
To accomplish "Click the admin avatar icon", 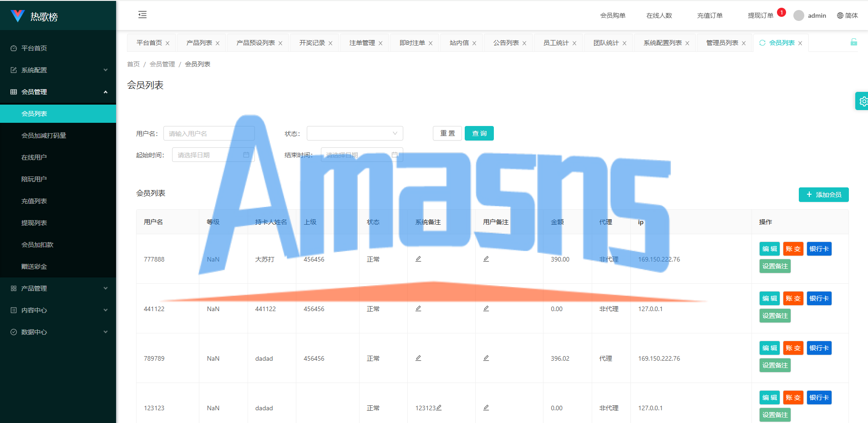I will pos(798,15).
